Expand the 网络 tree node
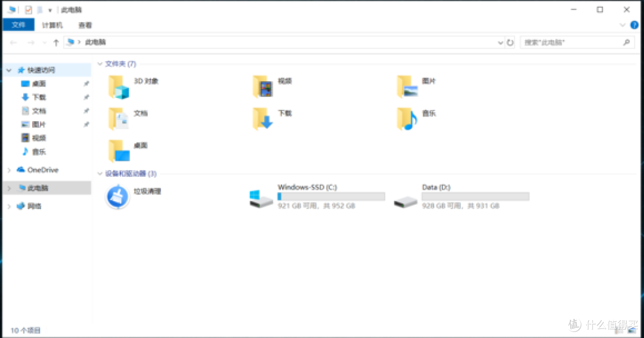The image size is (644, 338). (9, 206)
